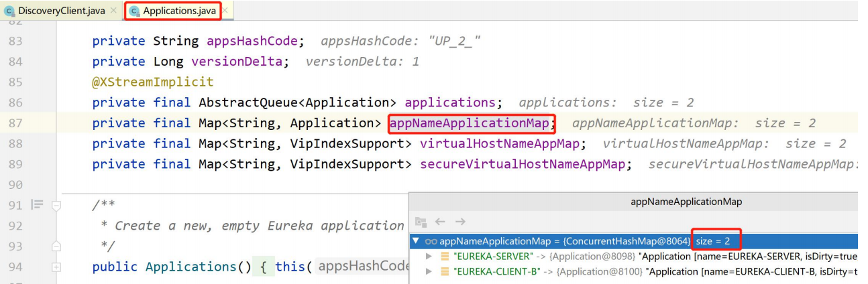Click the back arrow in the appNameApplicationMap popup

[x=440, y=222]
